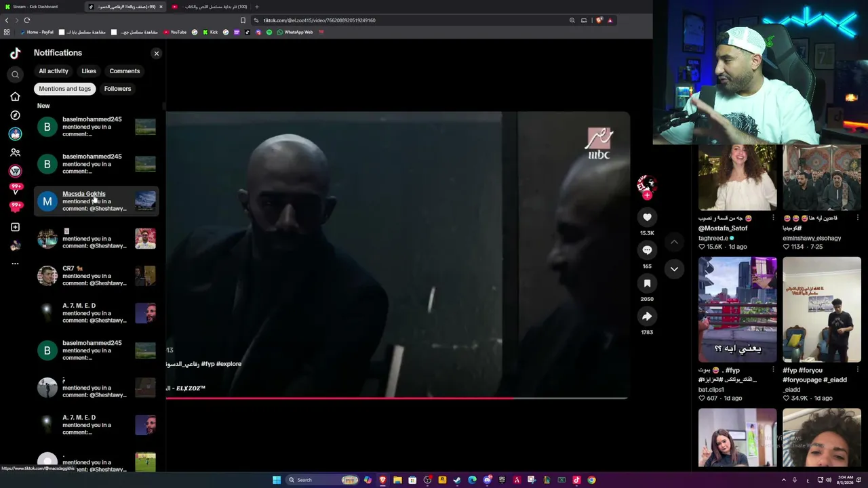Image resolution: width=868 pixels, height=488 pixels.
Task: Go back in the browser
Action: coord(7,20)
